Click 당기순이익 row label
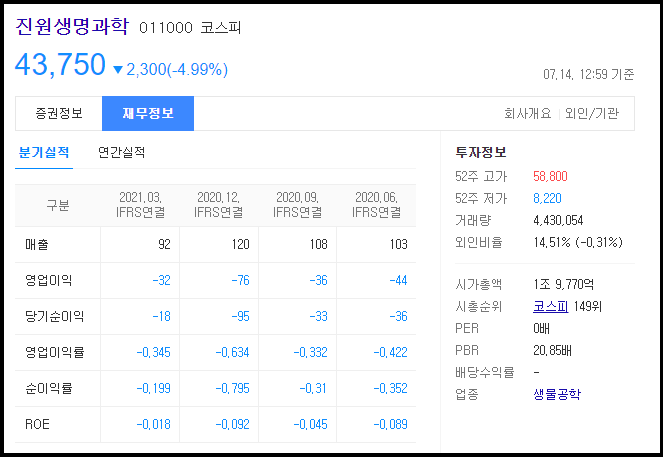663x457 pixels. (55, 316)
